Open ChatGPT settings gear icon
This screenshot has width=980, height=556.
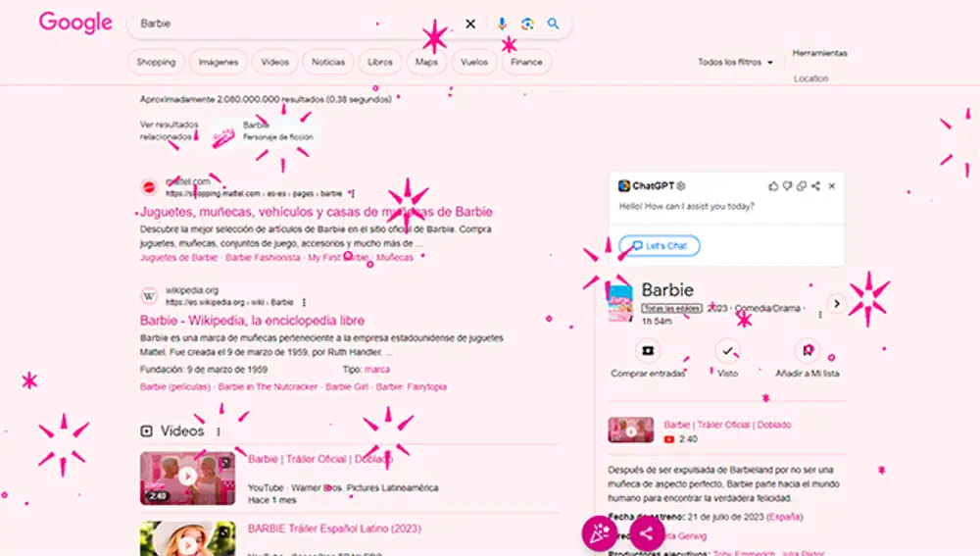[x=681, y=185]
